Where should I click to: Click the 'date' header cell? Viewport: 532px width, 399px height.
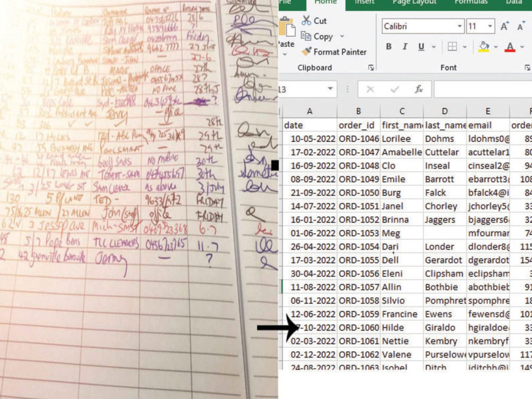click(x=310, y=125)
